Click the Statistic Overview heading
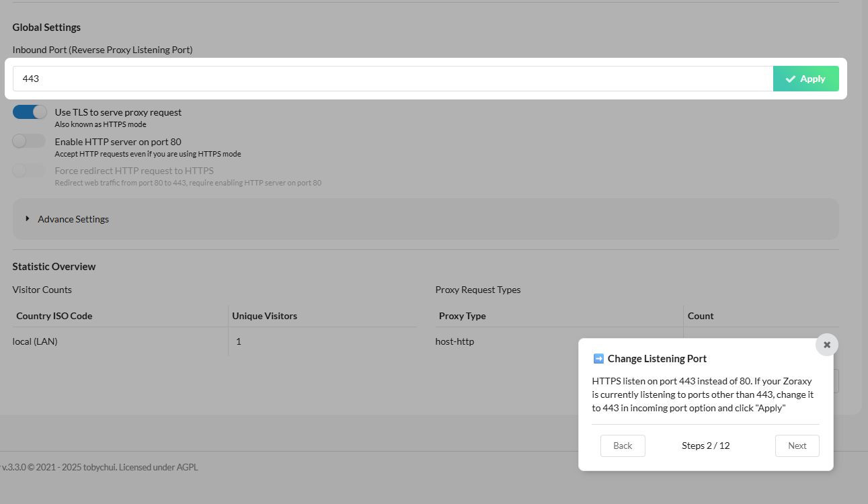 tap(54, 267)
